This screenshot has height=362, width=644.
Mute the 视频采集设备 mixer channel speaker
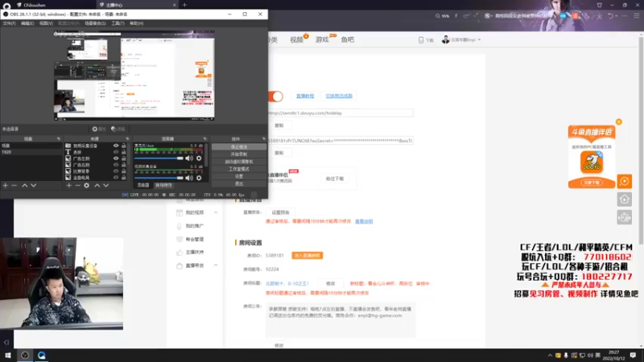tap(189, 178)
